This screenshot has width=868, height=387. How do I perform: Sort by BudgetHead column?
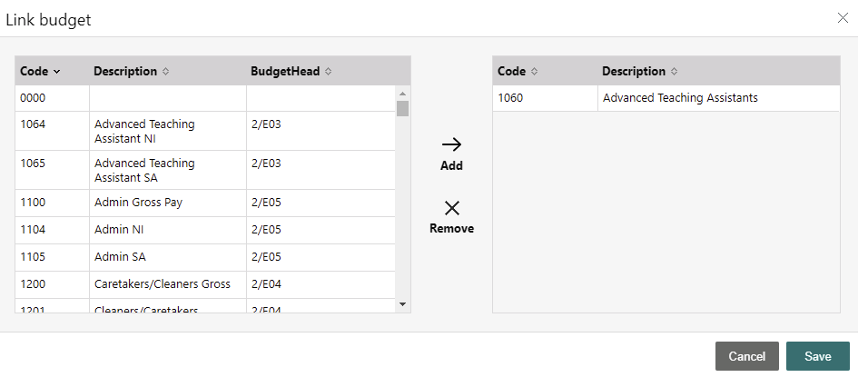291,71
